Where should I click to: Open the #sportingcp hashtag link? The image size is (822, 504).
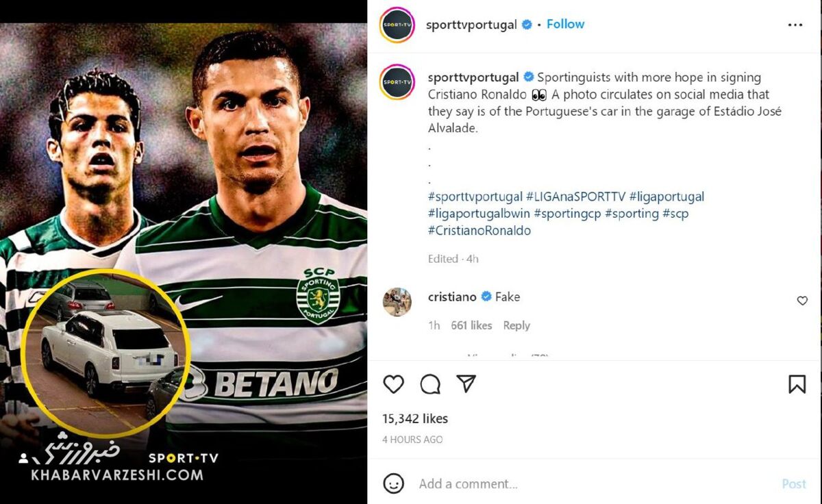(x=567, y=214)
